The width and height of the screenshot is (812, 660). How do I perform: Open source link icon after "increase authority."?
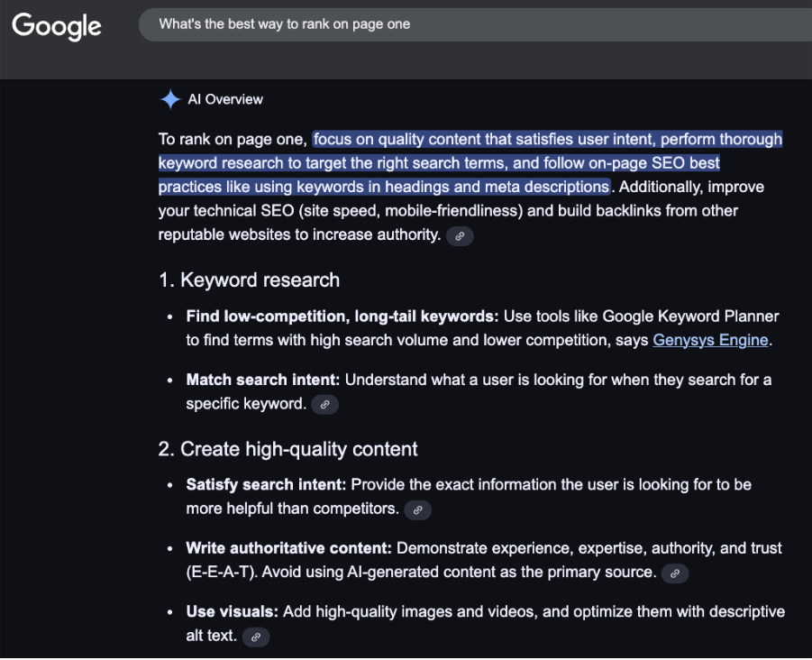point(460,236)
